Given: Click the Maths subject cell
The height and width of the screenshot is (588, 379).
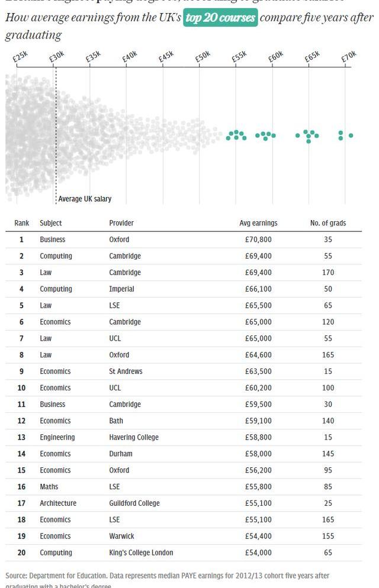Looking at the screenshot, I should point(49,487).
